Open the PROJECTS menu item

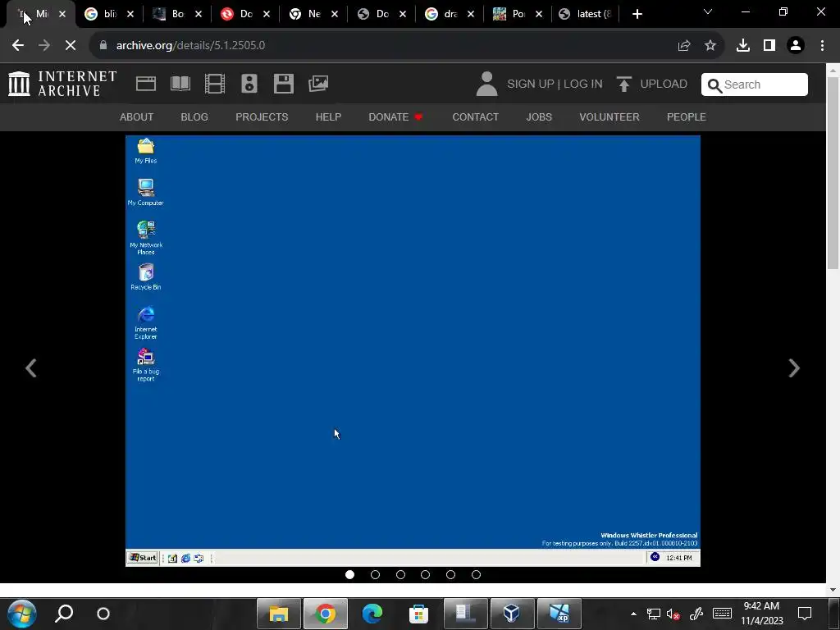click(262, 116)
